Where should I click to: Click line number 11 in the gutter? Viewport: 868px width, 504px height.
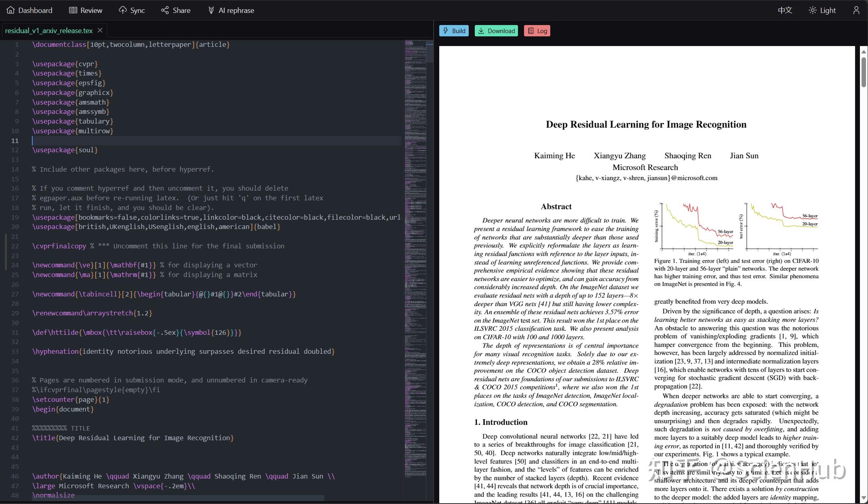pyautogui.click(x=15, y=141)
